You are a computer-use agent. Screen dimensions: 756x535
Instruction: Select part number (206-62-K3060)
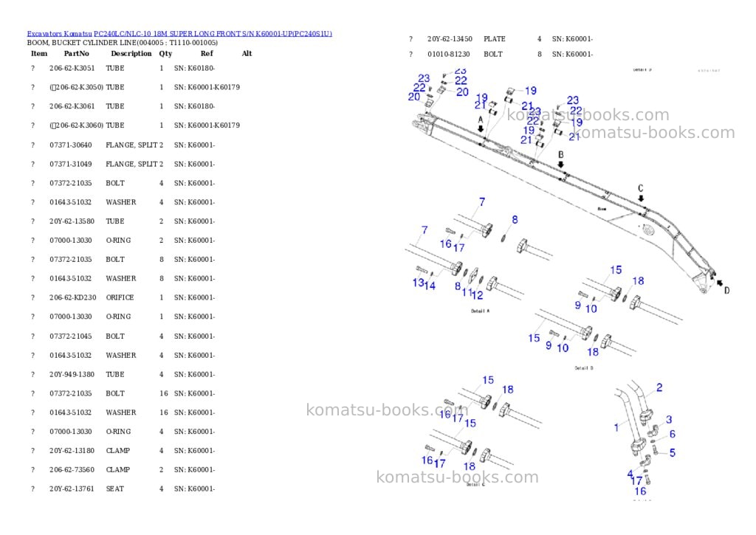pos(77,125)
